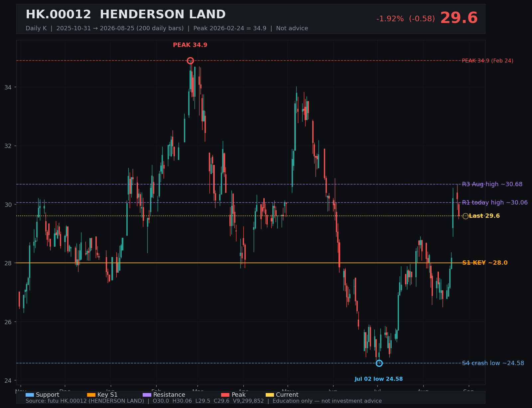
Task: Click the 'Current' legend label
Action: [287, 395]
